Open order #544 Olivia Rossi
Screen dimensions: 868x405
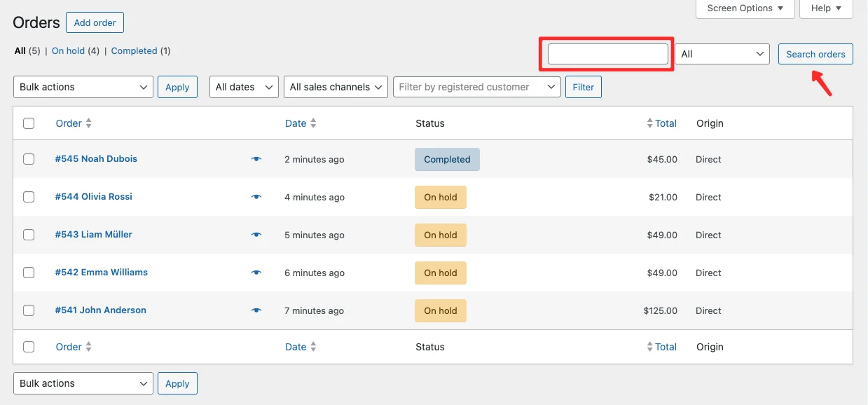click(94, 197)
